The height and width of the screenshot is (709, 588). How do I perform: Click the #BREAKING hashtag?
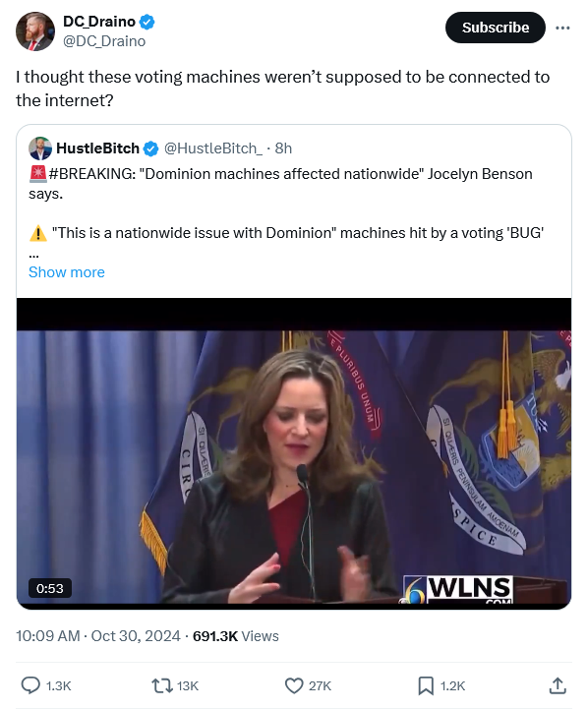coord(92,174)
